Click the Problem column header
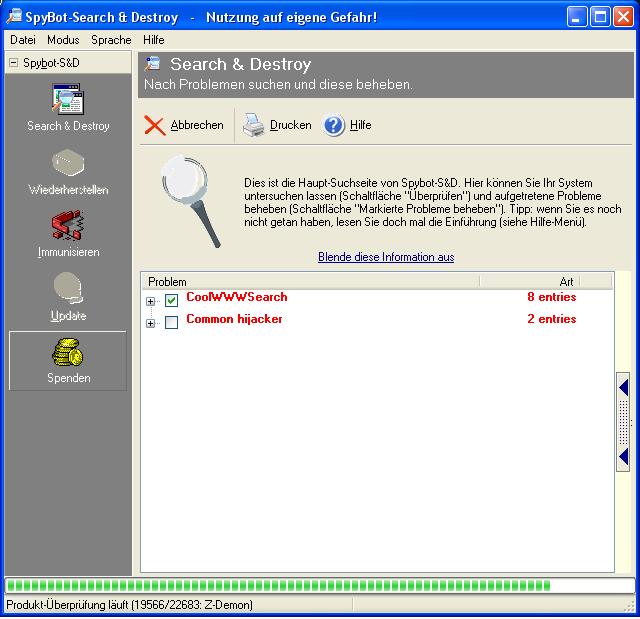This screenshot has width=640, height=619. coord(310,281)
